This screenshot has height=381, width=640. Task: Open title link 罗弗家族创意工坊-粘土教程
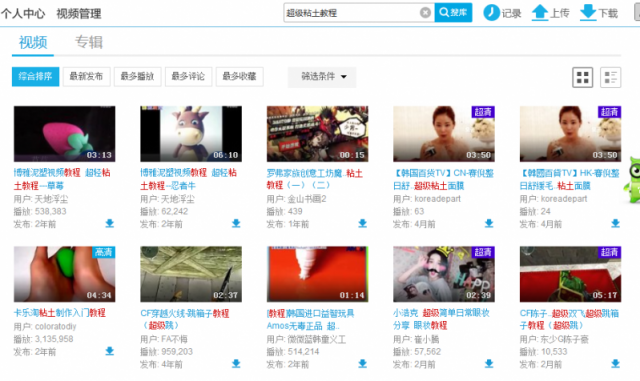click(x=315, y=179)
